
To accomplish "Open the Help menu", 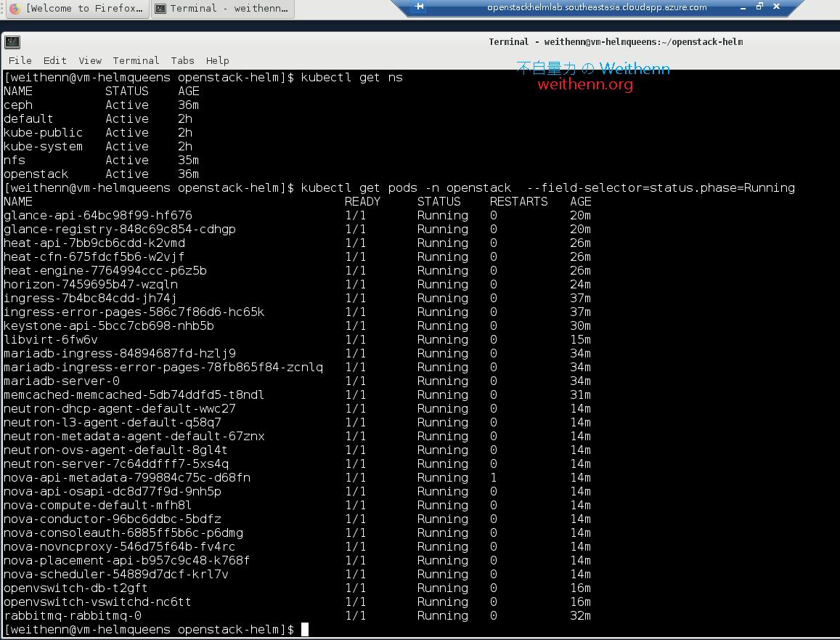I will 217,60.
